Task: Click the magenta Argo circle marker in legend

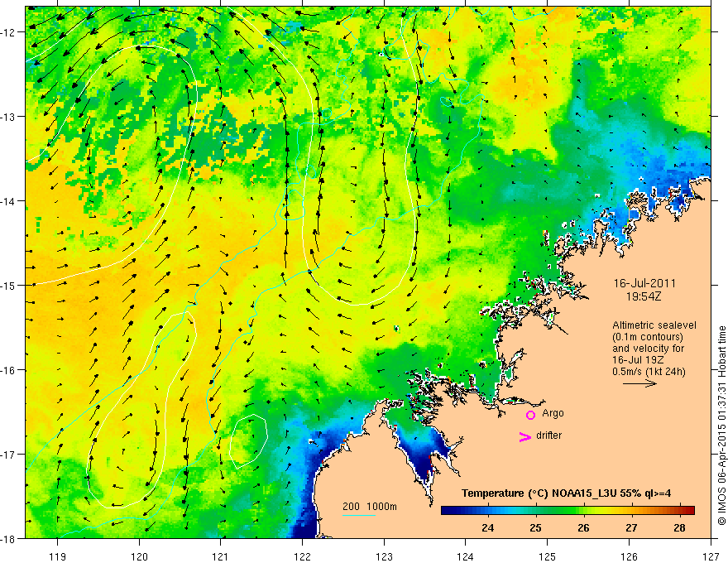Action: [x=530, y=415]
